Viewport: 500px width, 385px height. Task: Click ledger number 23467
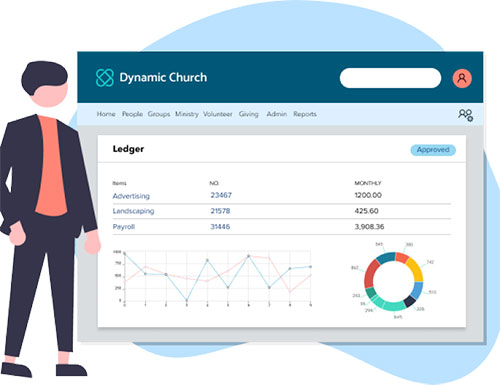(x=221, y=195)
